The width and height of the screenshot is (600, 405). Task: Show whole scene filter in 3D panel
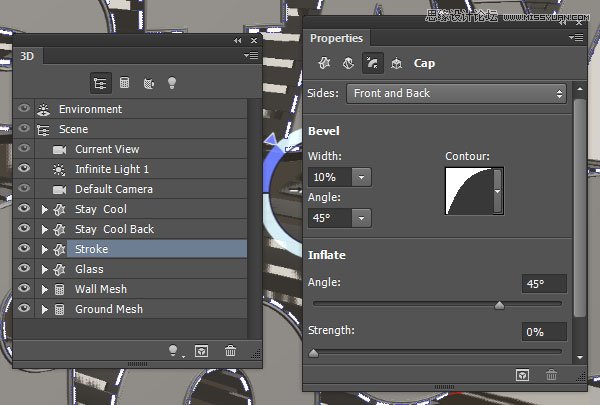click(101, 83)
